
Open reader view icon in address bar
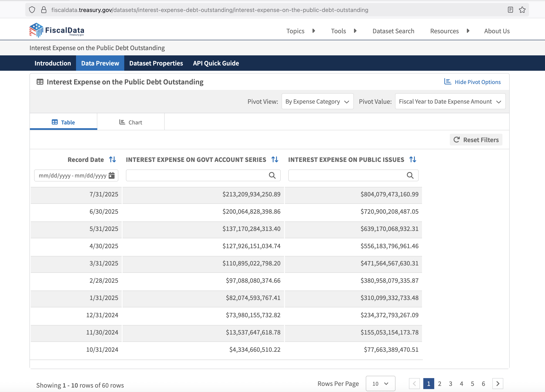(510, 10)
